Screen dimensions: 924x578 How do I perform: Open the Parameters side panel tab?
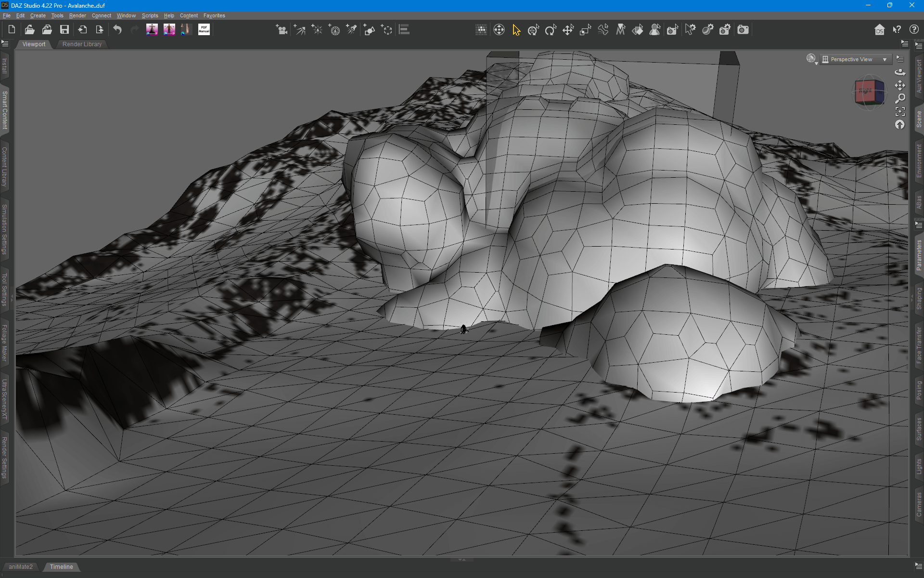point(919,255)
